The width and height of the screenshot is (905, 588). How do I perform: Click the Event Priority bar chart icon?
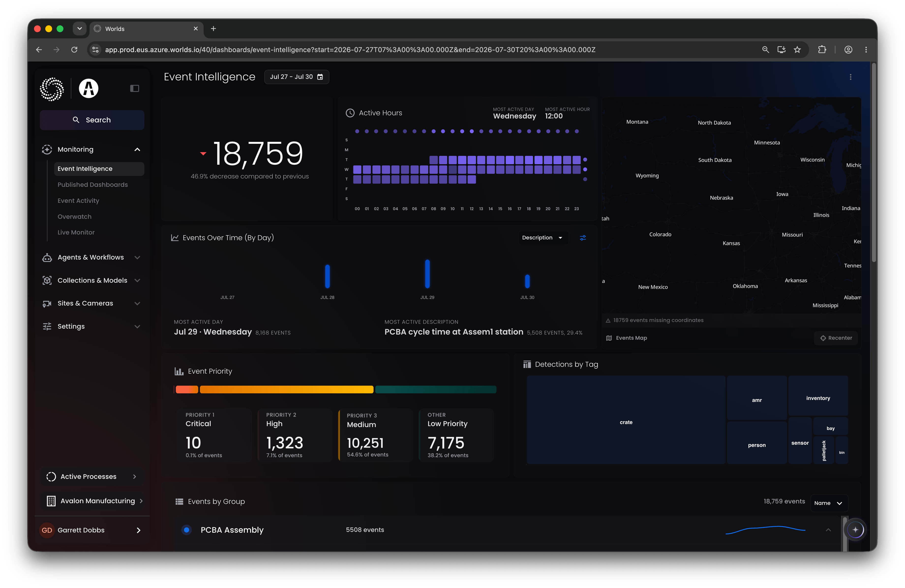(179, 371)
